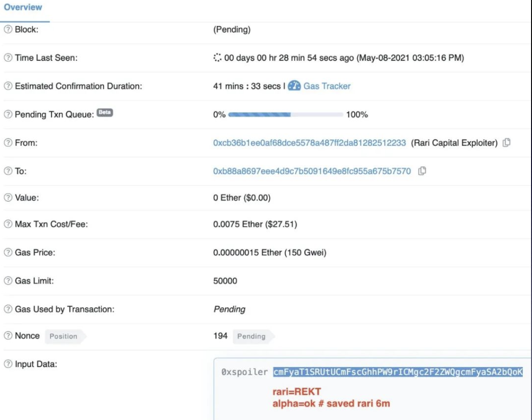The image size is (532, 420).
Task: Copy the To address with copy icon
Action: [422, 171]
